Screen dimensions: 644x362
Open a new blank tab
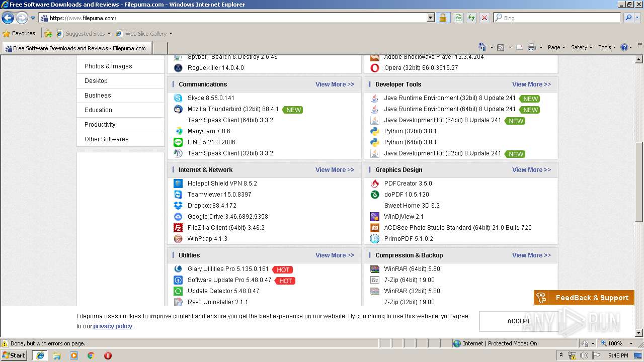[160, 48]
